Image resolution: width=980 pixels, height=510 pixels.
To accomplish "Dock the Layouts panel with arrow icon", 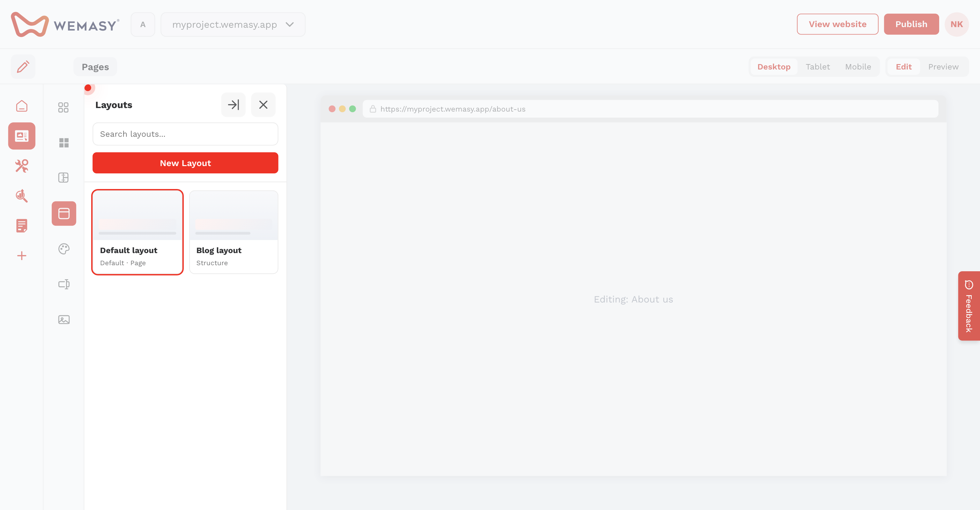I will (x=233, y=105).
